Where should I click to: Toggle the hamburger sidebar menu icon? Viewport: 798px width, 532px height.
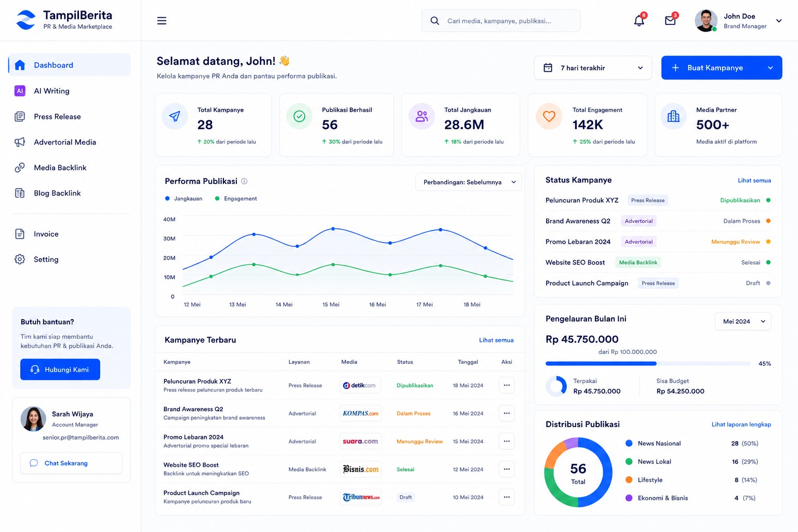(x=162, y=21)
